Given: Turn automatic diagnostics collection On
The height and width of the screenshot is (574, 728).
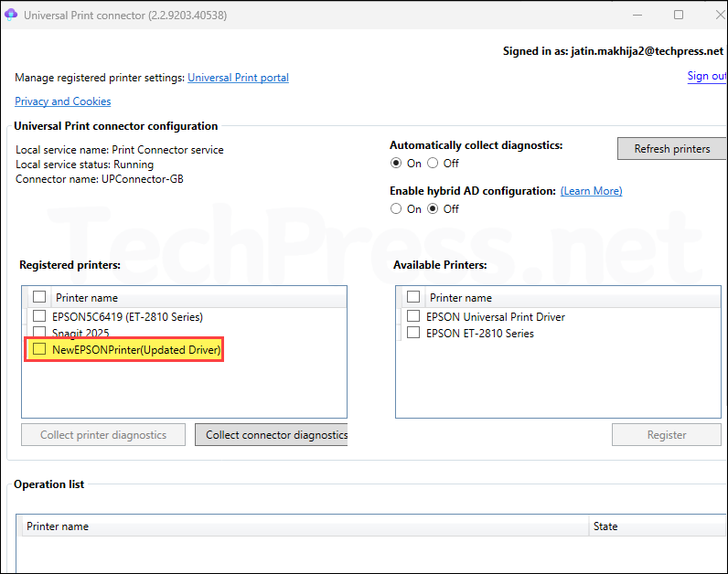Looking at the screenshot, I should tap(396, 164).
